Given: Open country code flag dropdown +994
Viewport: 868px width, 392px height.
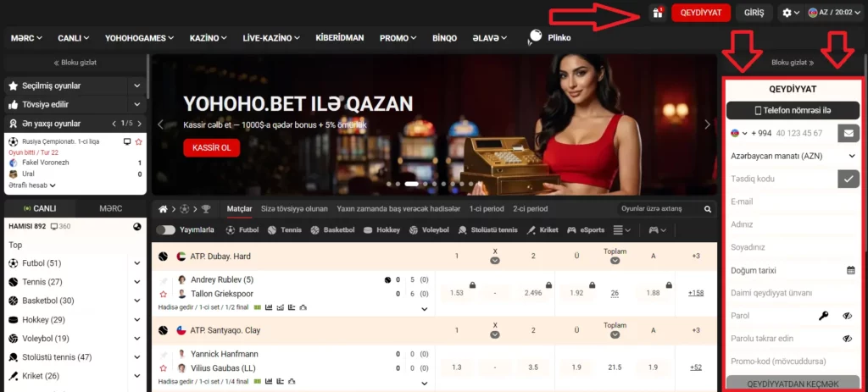Looking at the screenshot, I should coord(739,133).
